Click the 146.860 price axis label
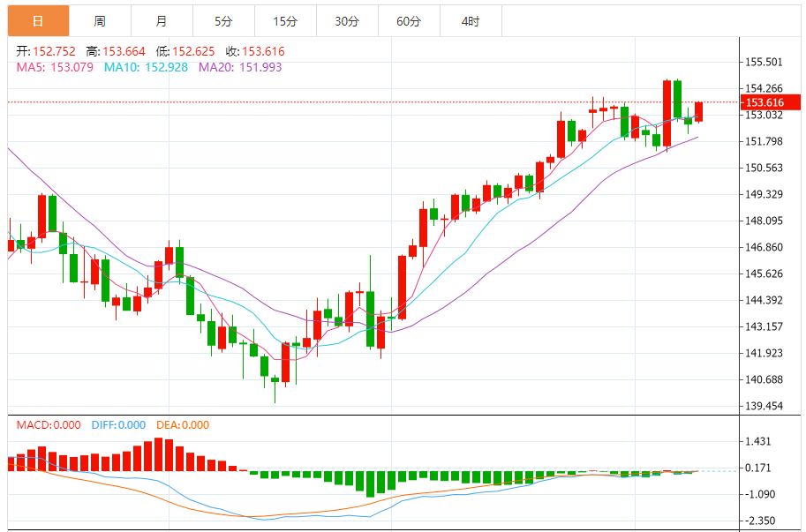806x532 pixels. click(x=764, y=247)
